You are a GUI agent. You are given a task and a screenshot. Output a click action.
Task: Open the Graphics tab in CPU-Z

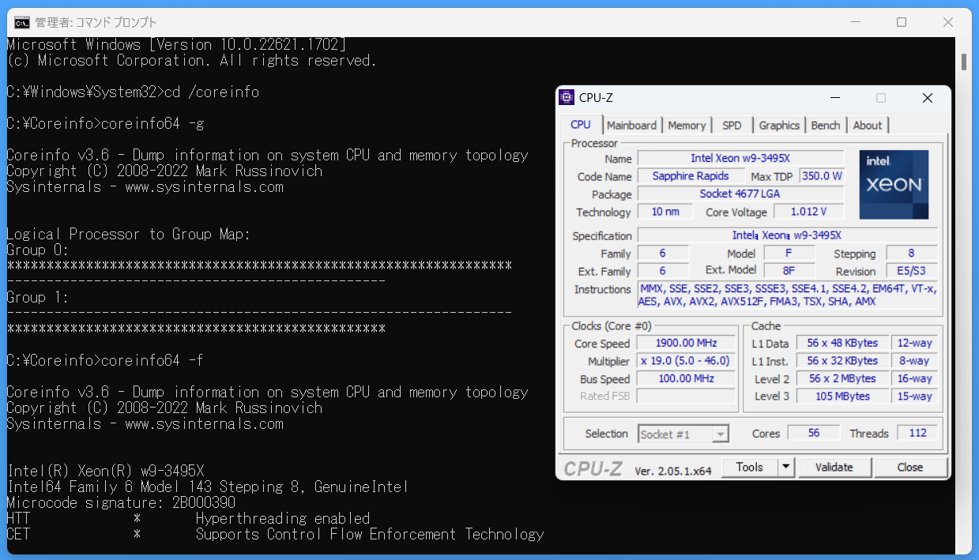(x=779, y=125)
